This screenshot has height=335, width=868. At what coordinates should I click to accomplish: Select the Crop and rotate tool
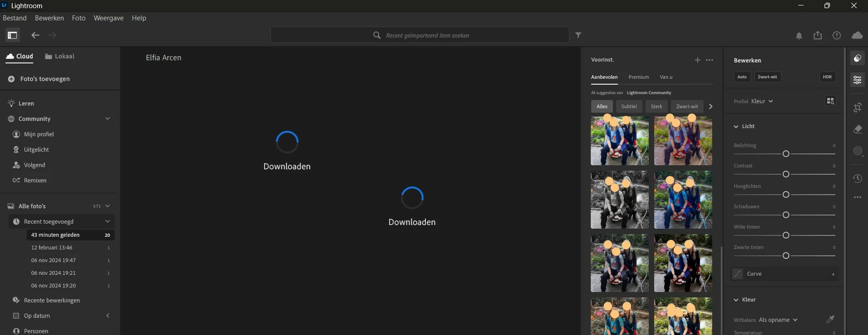click(858, 108)
